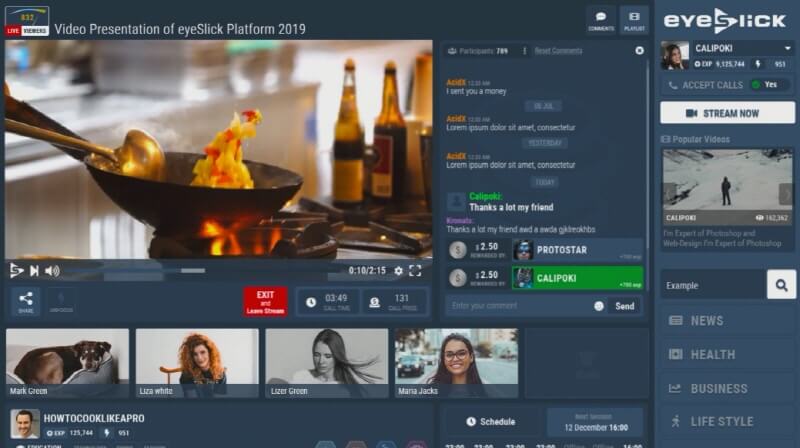Screen dimensions: 800x448
Task: Open the HEALTH category
Action: click(x=728, y=355)
